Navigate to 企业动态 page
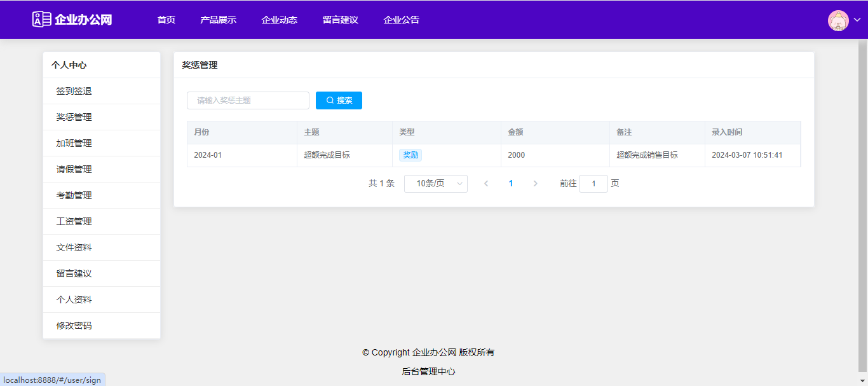The image size is (868, 386). coord(279,20)
